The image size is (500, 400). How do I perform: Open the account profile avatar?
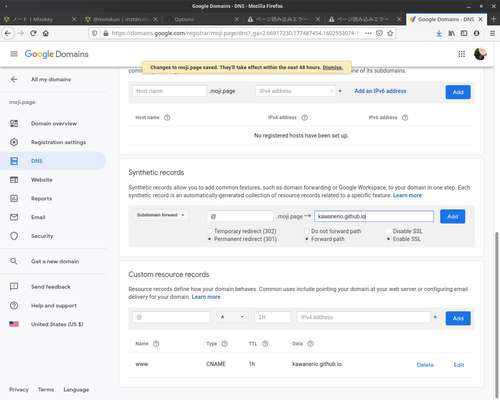480,54
